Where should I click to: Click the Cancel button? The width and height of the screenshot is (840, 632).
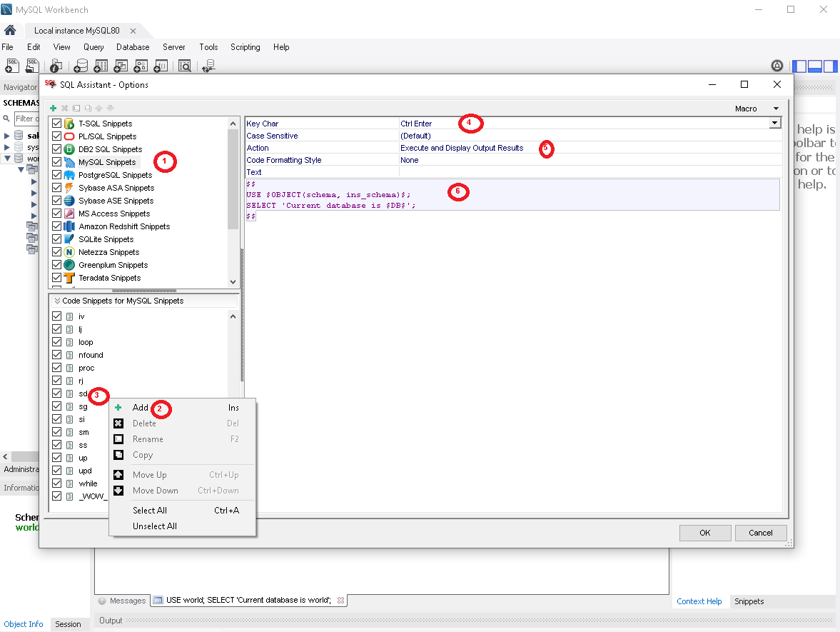[760, 533]
